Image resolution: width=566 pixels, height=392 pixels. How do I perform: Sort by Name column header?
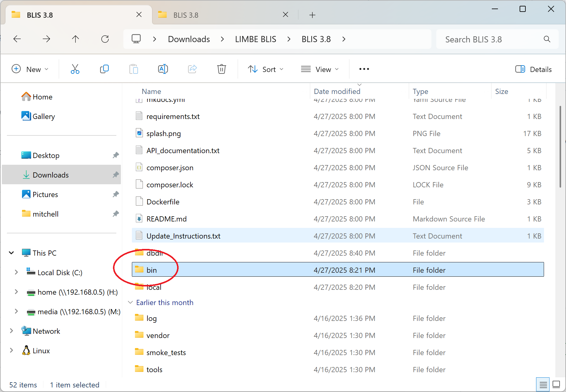tap(151, 92)
